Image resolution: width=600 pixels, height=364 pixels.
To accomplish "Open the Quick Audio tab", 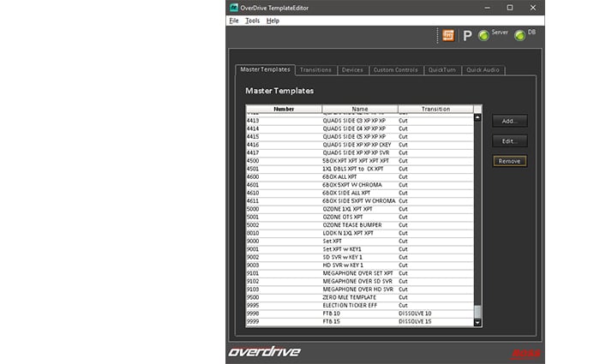I will 483,70.
